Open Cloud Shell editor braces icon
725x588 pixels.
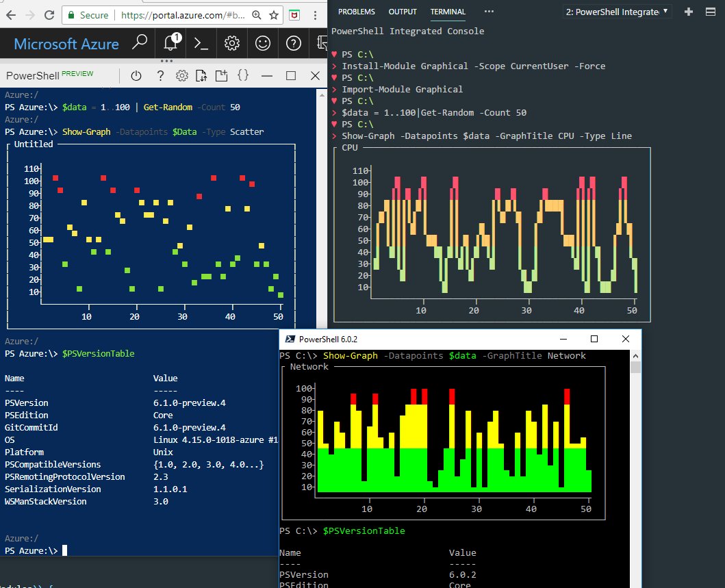(243, 75)
